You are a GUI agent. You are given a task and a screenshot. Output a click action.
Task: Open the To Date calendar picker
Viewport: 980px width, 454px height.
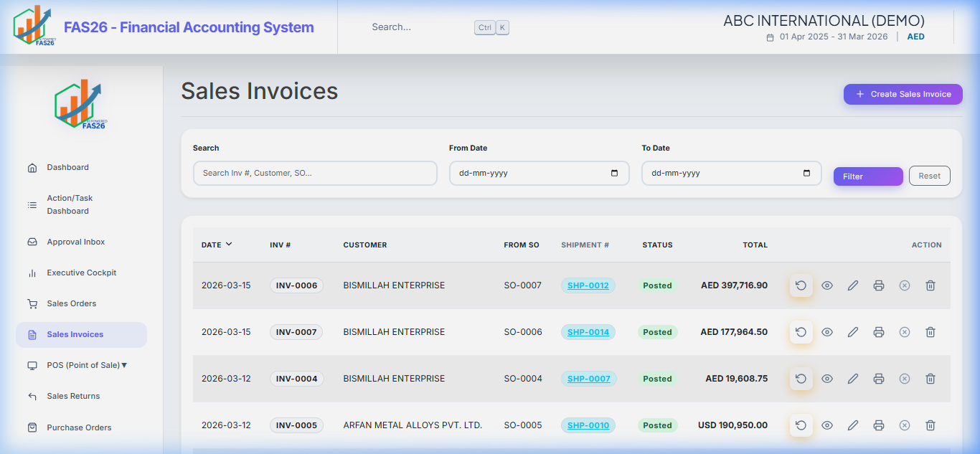pyautogui.click(x=806, y=174)
